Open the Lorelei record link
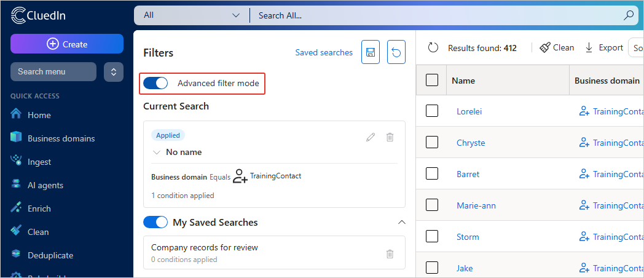Image resolution: width=644 pixels, height=278 pixels. [x=469, y=111]
